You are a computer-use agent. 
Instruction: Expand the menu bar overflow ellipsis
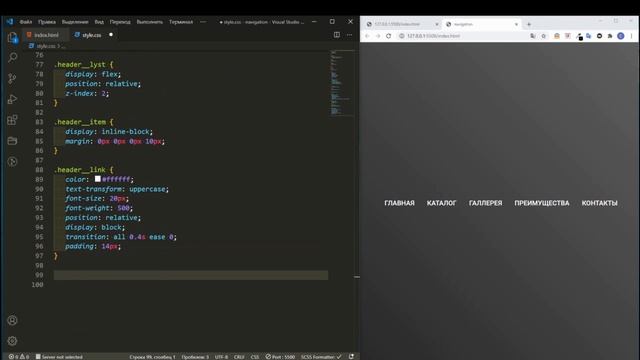coord(203,22)
